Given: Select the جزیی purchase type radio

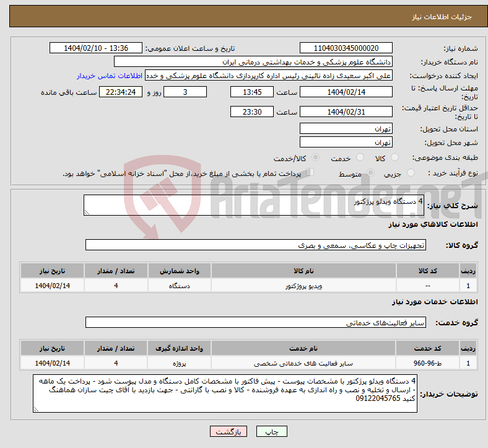Looking at the screenshot, I should point(411,172).
